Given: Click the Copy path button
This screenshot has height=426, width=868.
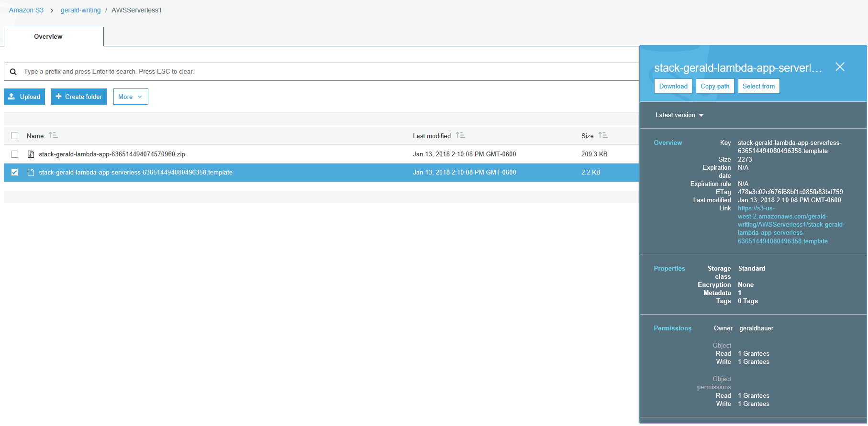Looking at the screenshot, I should pyautogui.click(x=715, y=86).
